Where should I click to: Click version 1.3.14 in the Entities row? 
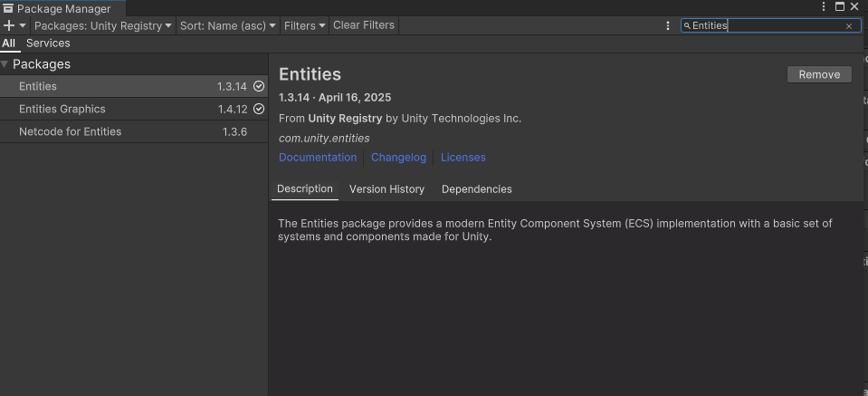click(232, 86)
